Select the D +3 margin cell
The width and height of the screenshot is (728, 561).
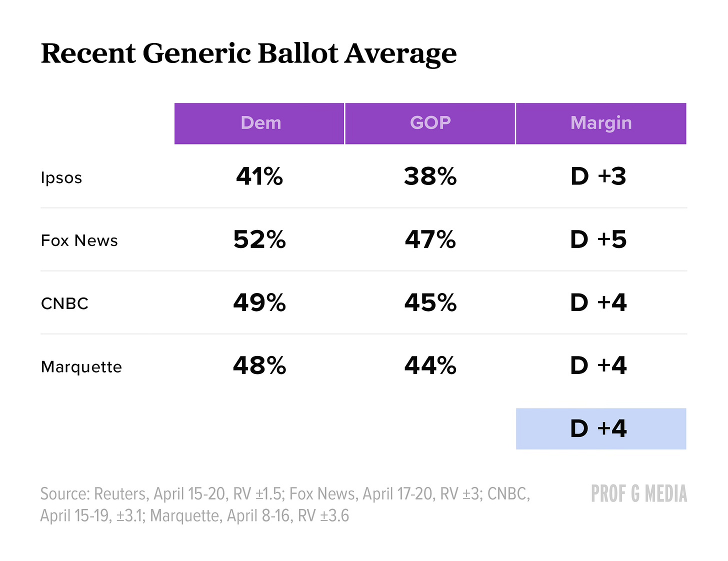point(598,176)
